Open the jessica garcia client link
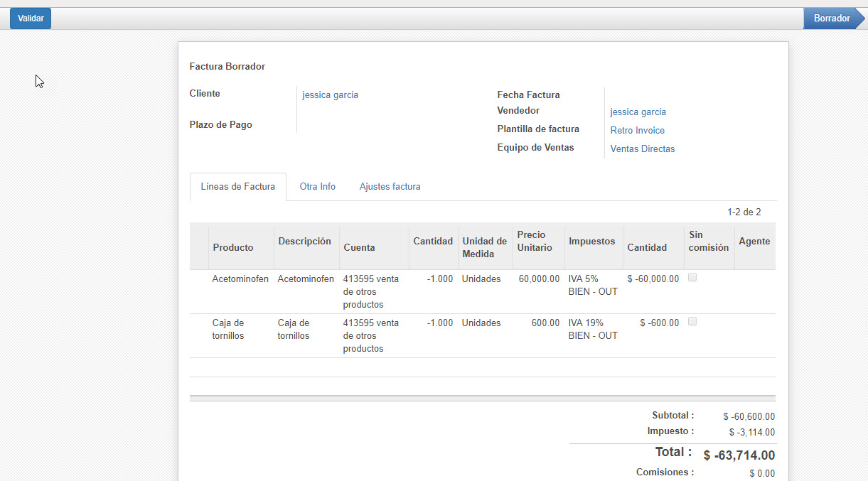Image resolution: width=868 pixels, height=481 pixels. pos(330,94)
